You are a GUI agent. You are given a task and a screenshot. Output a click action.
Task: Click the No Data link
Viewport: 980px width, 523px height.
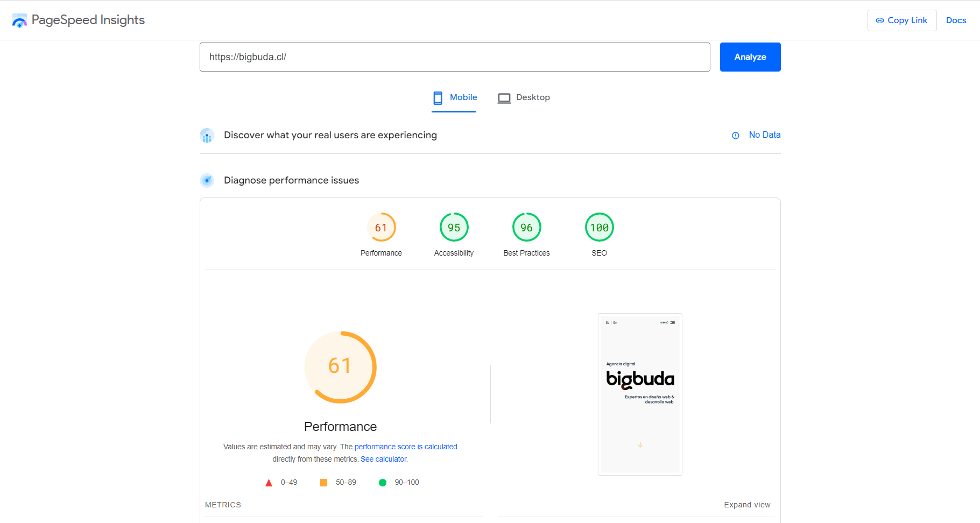tap(765, 135)
